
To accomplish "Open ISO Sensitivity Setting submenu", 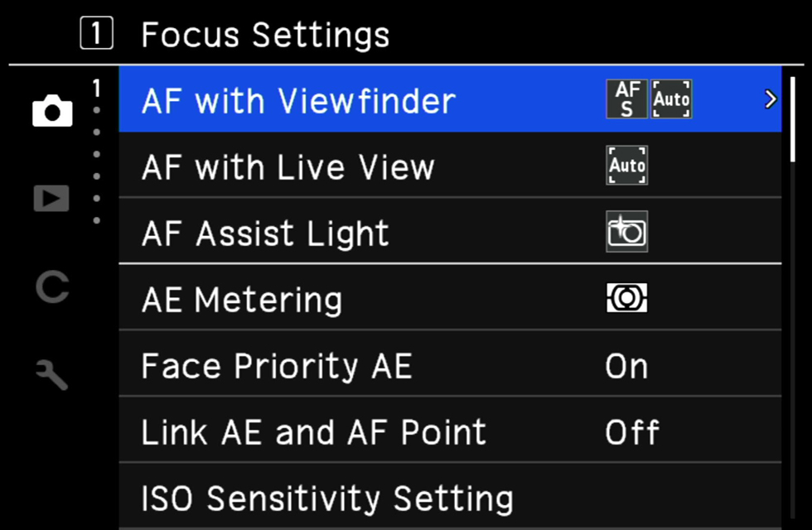I will (x=450, y=497).
